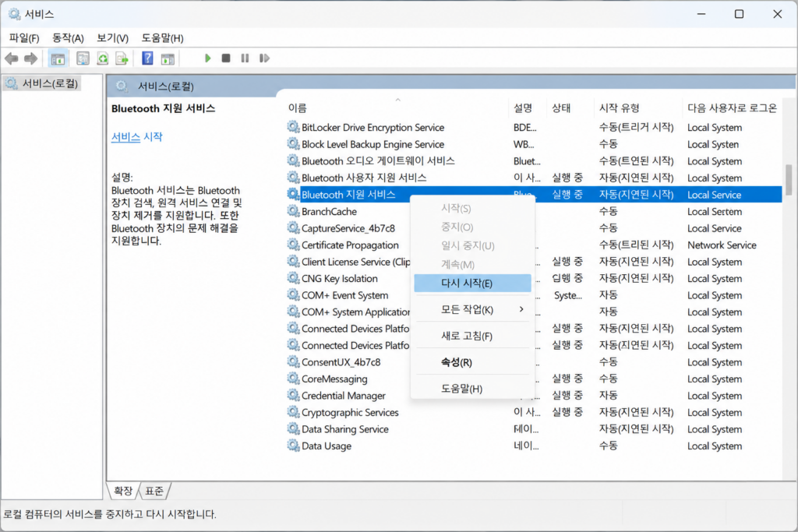Open the 도움말(H) menu in menu bar

click(162, 38)
